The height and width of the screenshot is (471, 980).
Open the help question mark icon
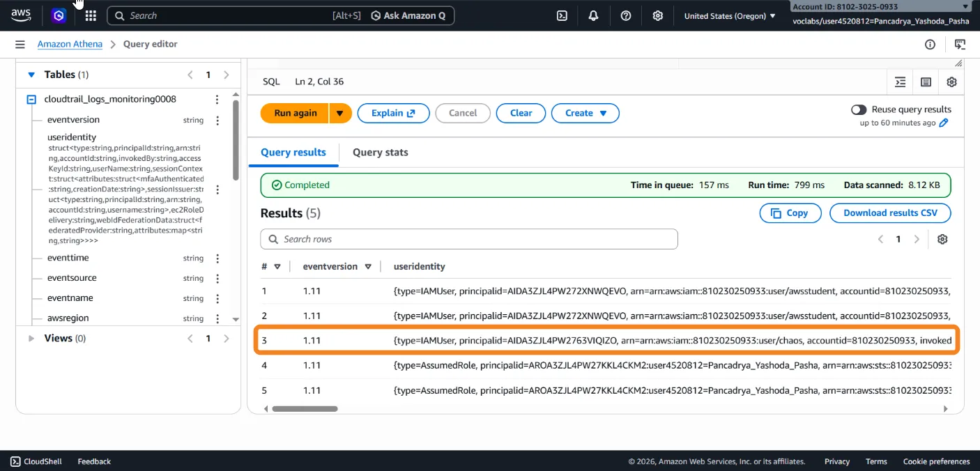626,15
